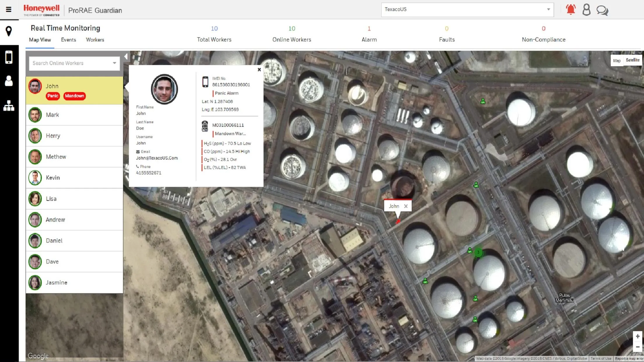644x362 pixels.
Task: Click the Online Workers count
Action: pos(292,29)
